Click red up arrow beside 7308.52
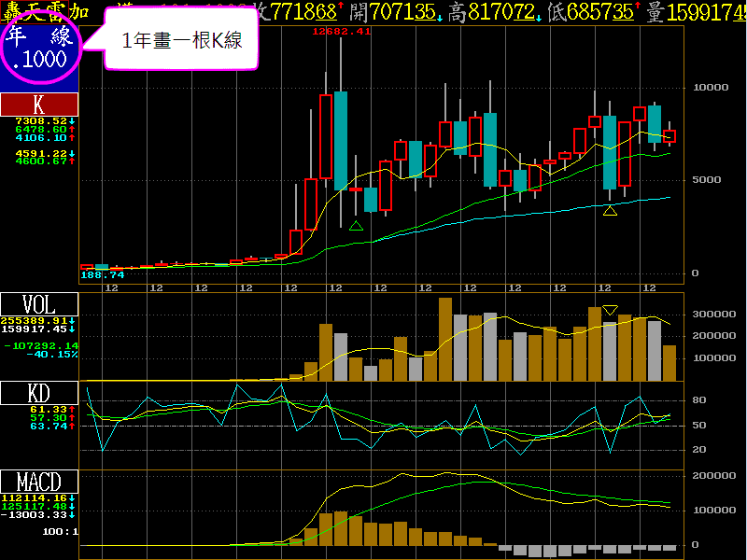Viewport: 747px width, 560px height. pyautogui.click(x=72, y=120)
